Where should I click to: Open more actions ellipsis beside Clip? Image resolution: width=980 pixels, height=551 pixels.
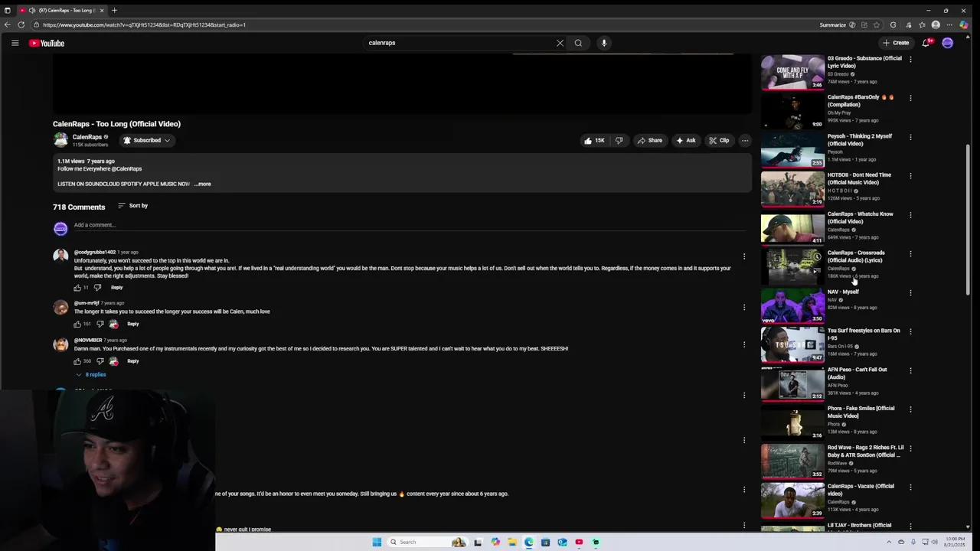[744, 140]
